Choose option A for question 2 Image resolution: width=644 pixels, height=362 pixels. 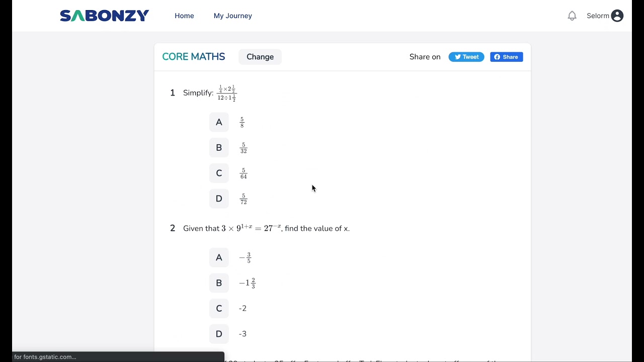(x=219, y=257)
